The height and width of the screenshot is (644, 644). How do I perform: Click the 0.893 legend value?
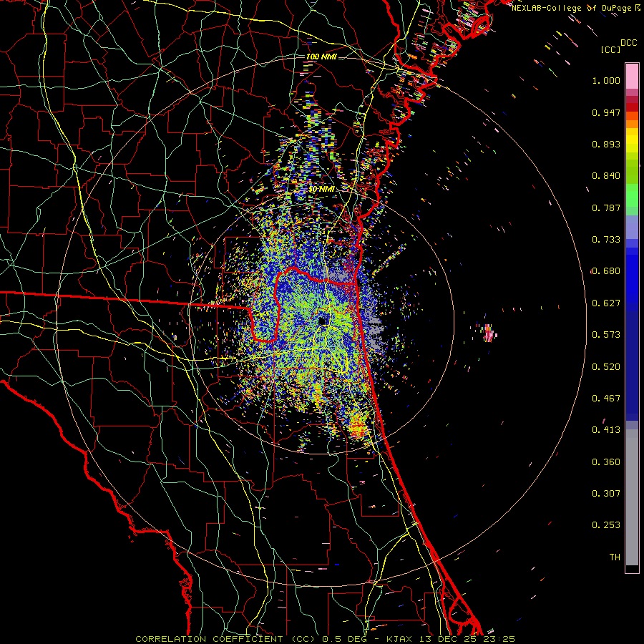click(x=606, y=144)
